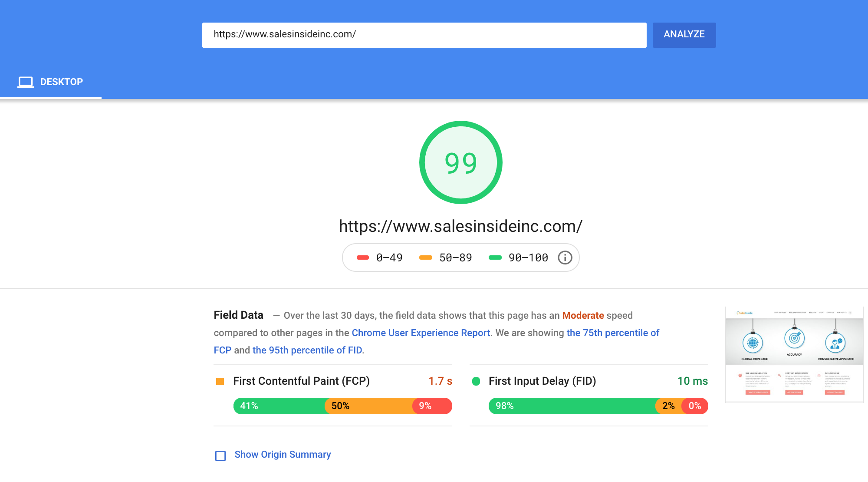Viewport: 868px width, 482px height.
Task: Enable the Show Origin Summary checkbox
Action: point(220,456)
